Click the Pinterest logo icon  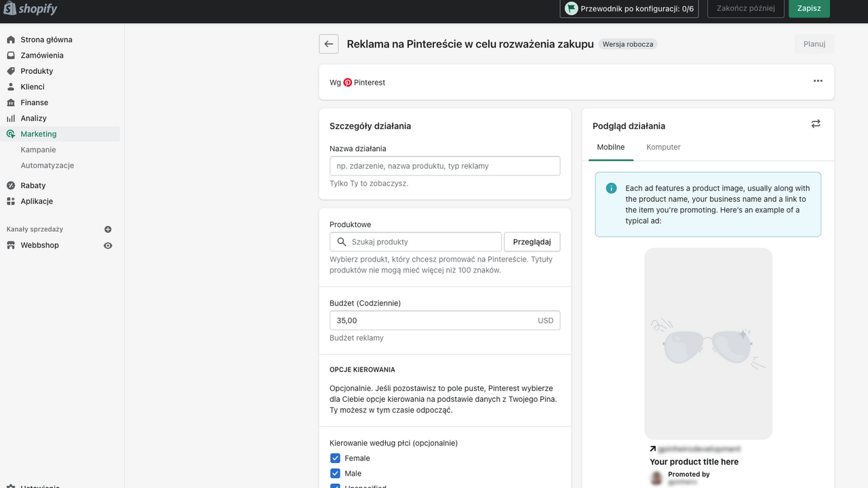coord(348,82)
